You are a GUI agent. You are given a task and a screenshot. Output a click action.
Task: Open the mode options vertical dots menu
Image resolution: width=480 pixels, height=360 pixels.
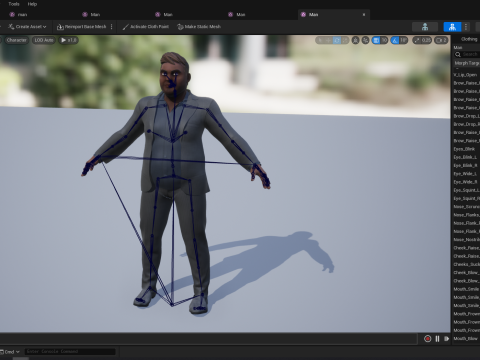(x=466, y=27)
